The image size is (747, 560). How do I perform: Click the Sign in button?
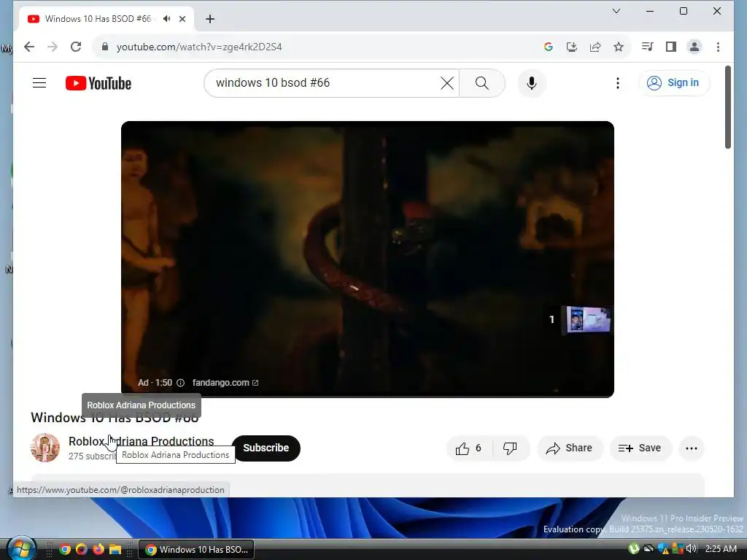673,83
